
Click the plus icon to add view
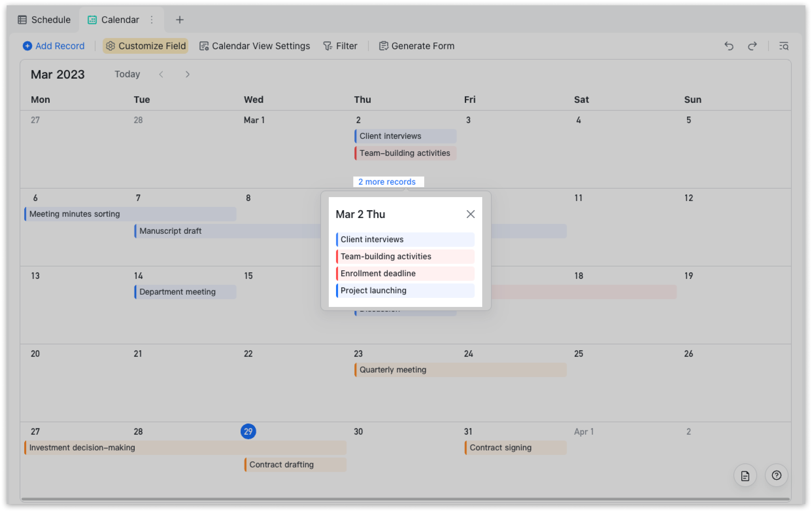pyautogui.click(x=180, y=20)
